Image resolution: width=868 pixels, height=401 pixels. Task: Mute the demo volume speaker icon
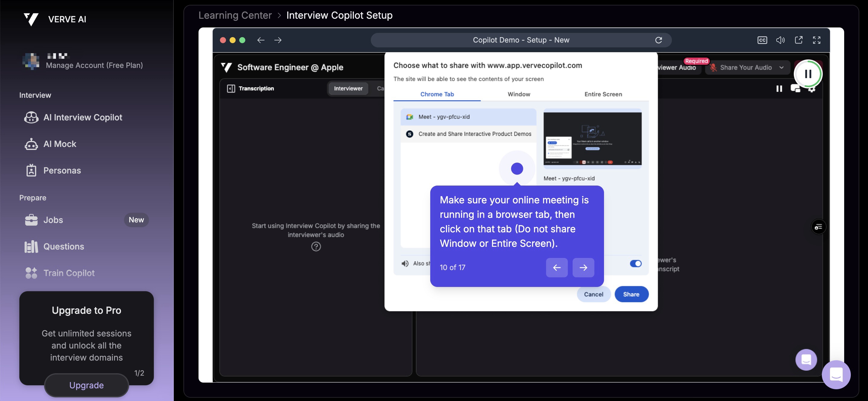[780, 40]
